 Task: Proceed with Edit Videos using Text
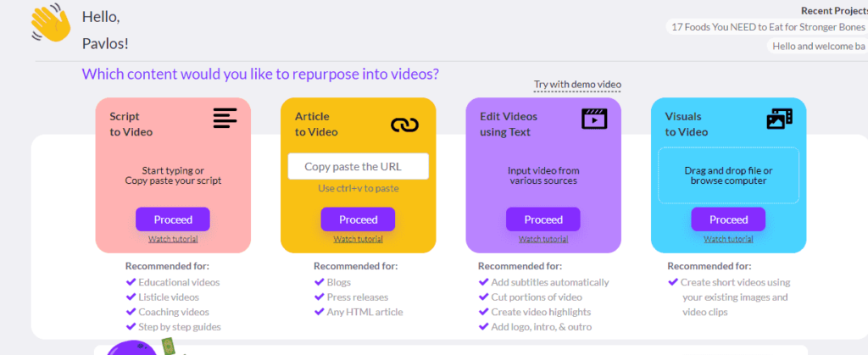(x=543, y=219)
